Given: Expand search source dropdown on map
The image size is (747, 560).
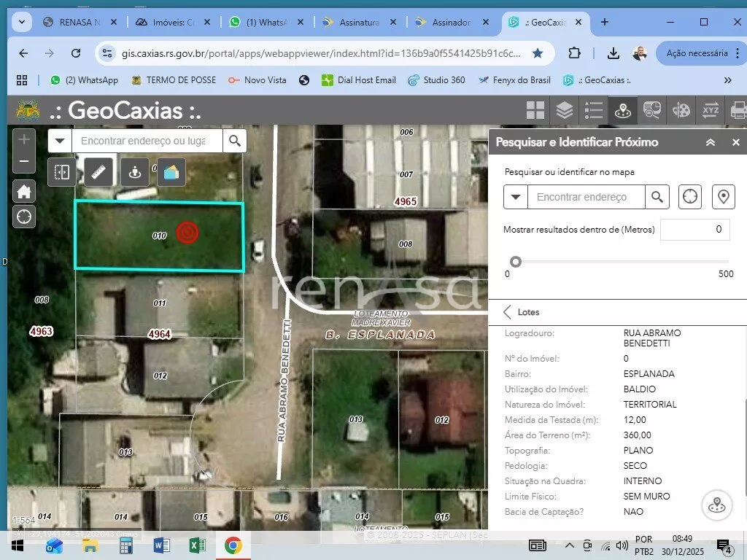Looking at the screenshot, I should pos(61,141).
